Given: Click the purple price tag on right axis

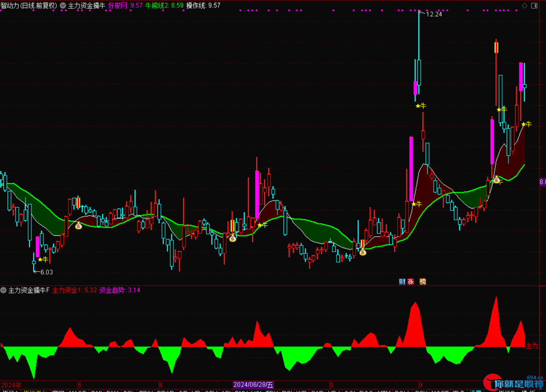Looking at the screenshot, I should tap(543, 182).
